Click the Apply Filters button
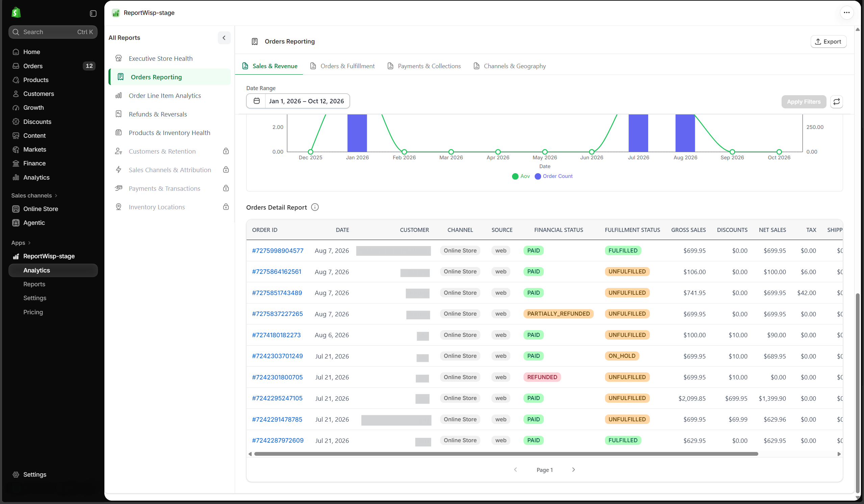 point(803,102)
